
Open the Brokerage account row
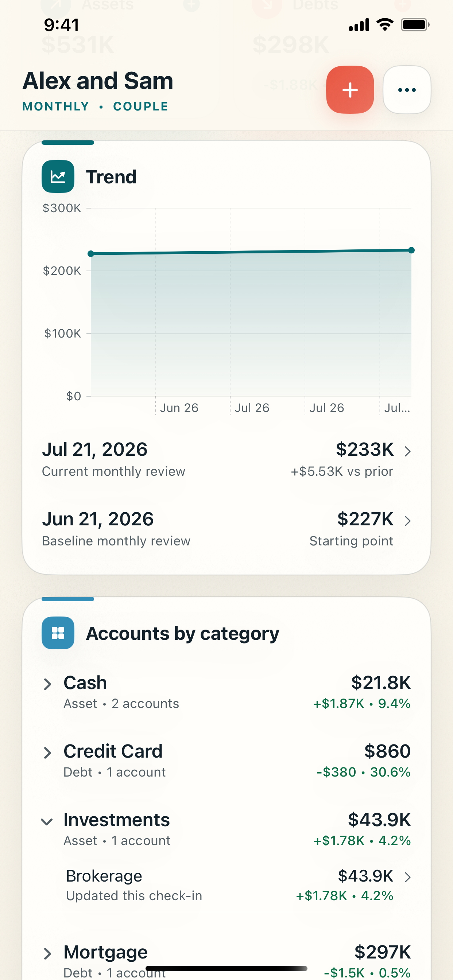pyautogui.click(x=226, y=885)
